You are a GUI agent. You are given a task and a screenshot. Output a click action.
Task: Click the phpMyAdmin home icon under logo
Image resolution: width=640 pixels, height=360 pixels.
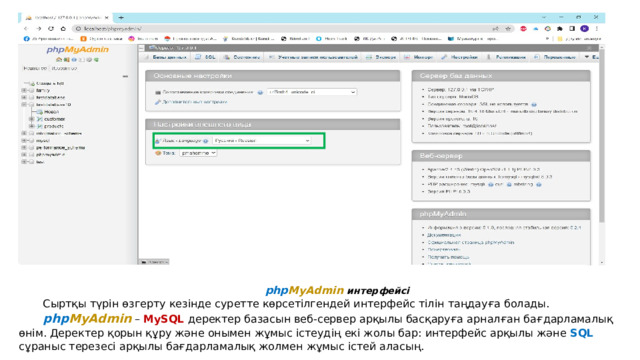[59, 60]
